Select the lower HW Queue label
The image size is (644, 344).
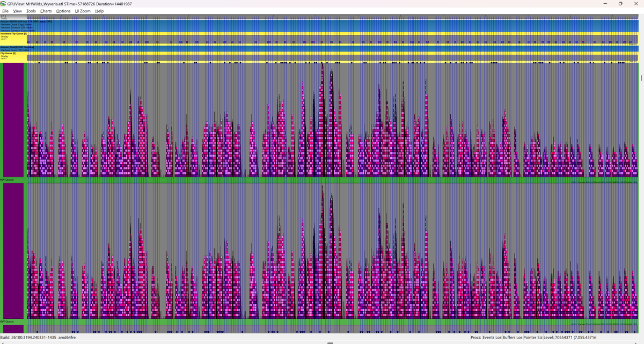click(7, 321)
